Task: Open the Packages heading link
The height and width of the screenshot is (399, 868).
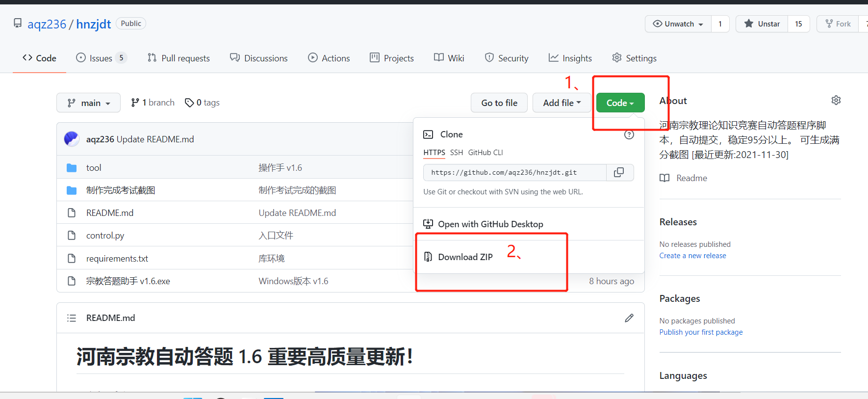Action: [680, 298]
